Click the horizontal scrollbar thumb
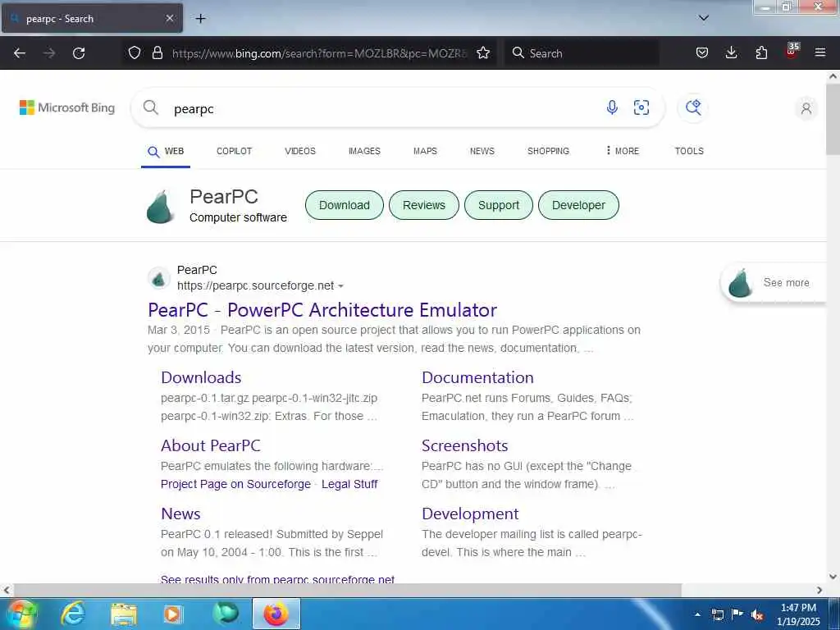Screen dimensions: 840x630 (x=348, y=590)
